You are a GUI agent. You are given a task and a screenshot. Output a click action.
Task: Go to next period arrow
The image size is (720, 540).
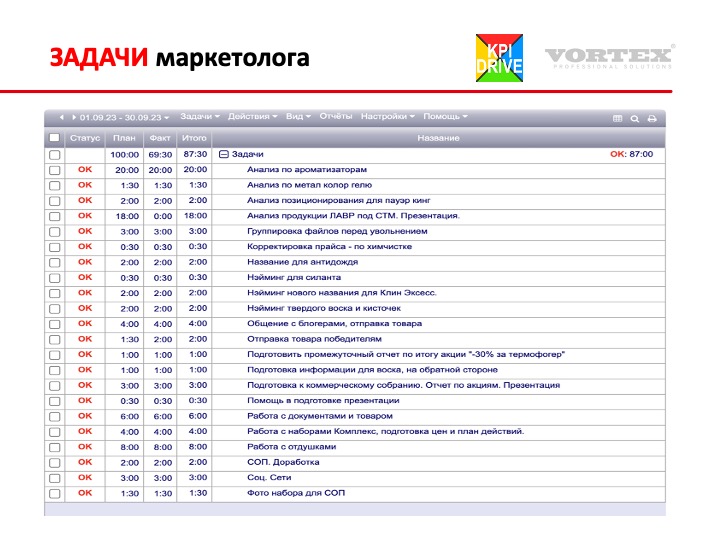74,118
